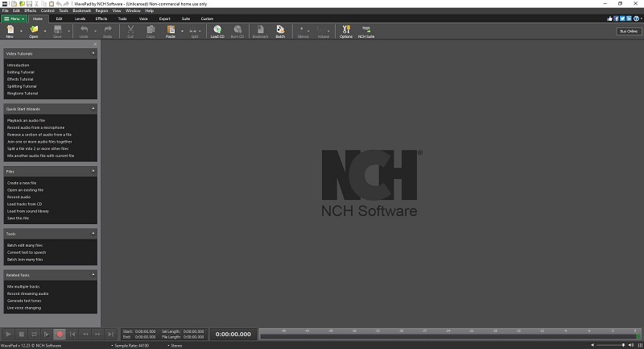Screen dimensions: 644x349
Task: Click the speaker mute icon beside volume slider
Action: pos(592,345)
